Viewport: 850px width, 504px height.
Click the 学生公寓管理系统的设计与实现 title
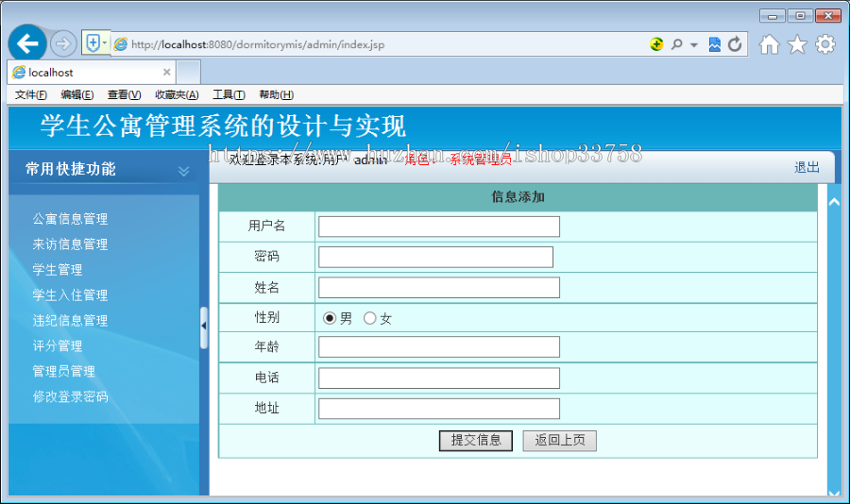(x=223, y=126)
